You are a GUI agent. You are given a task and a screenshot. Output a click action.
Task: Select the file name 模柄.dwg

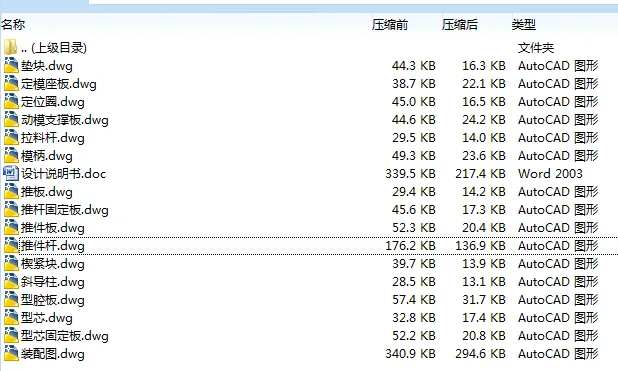coord(47,156)
